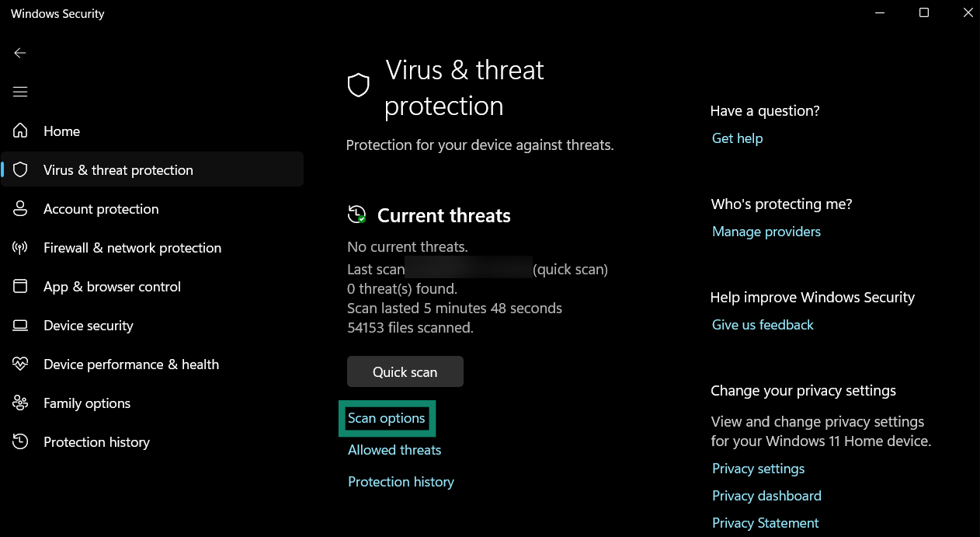The image size is (980, 537).
Task: Click the Firewall & network protection icon
Action: tap(19, 247)
